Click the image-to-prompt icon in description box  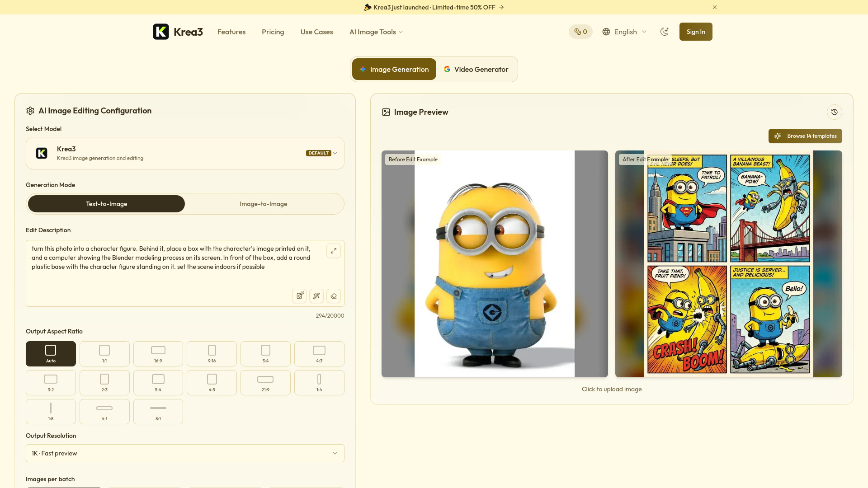click(299, 296)
